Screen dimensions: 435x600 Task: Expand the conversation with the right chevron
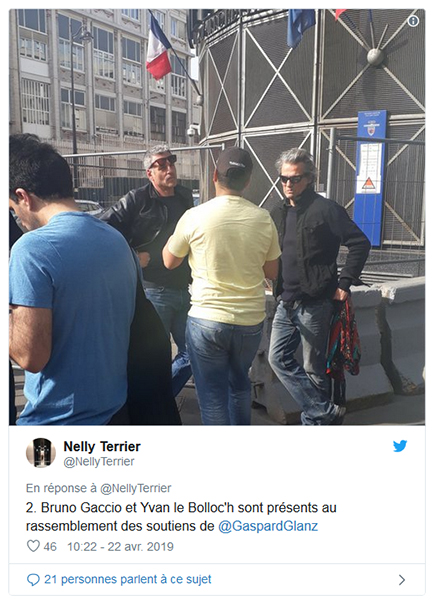[x=402, y=580]
